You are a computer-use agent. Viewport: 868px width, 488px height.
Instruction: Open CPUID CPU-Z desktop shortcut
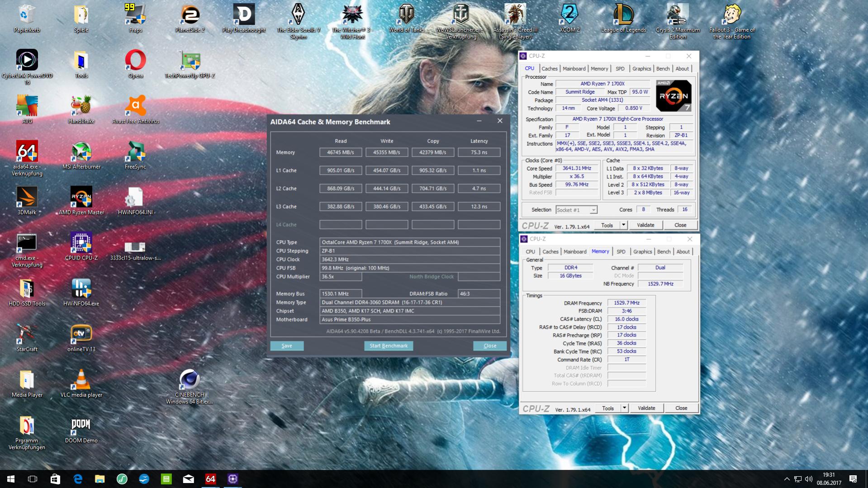pyautogui.click(x=81, y=247)
